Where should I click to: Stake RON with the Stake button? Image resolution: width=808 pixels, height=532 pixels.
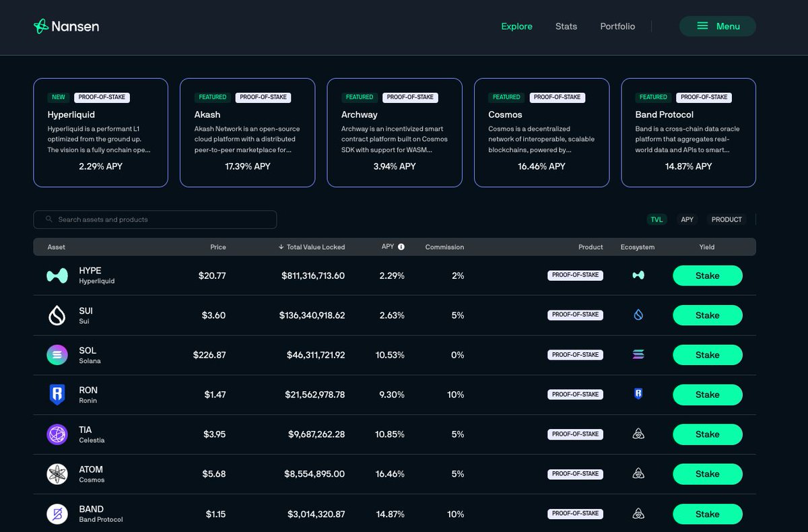[708, 395]
